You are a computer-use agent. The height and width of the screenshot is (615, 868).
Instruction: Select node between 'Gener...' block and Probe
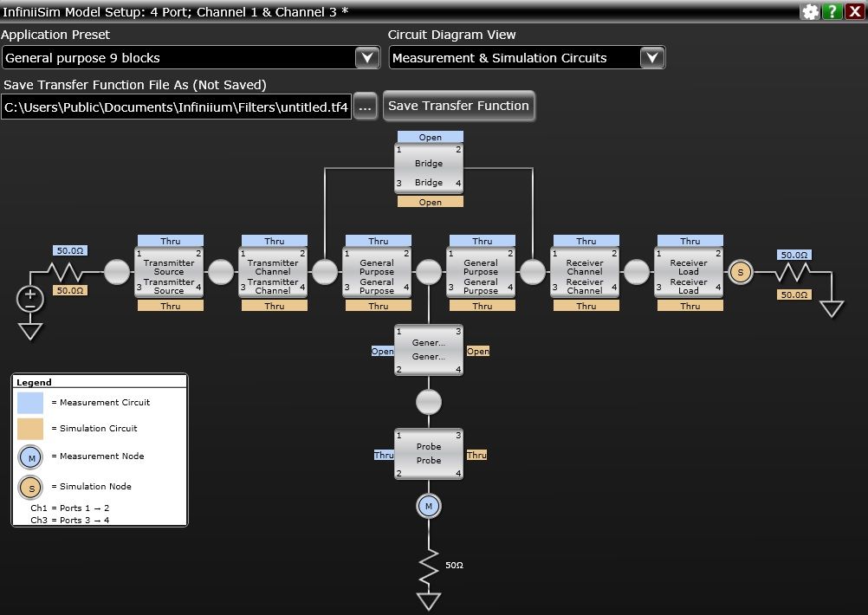(x=429, y=402)
